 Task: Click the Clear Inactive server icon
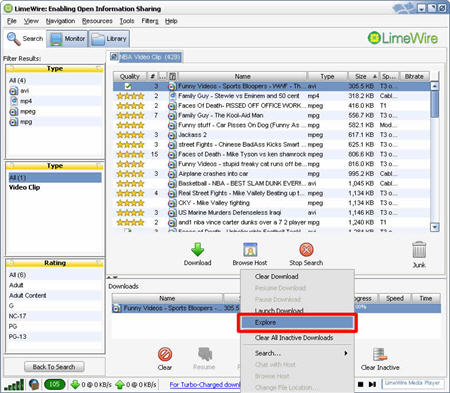click(380, 354)
